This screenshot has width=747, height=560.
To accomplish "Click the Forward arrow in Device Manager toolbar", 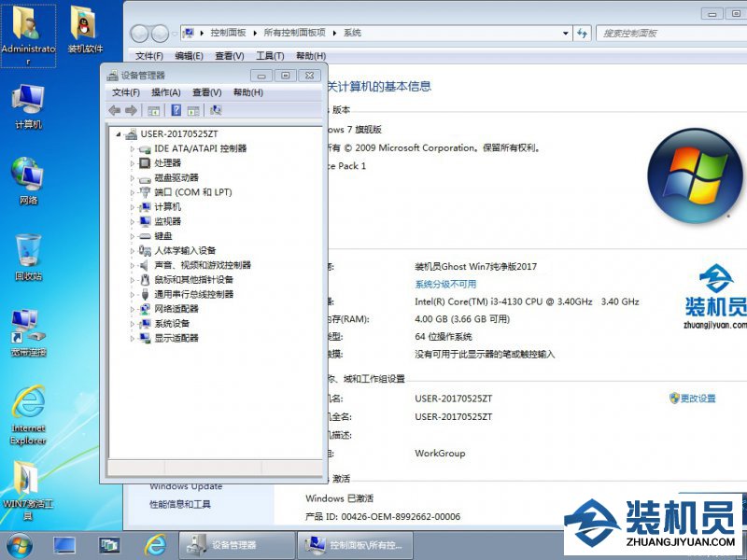I will point(131,110).
